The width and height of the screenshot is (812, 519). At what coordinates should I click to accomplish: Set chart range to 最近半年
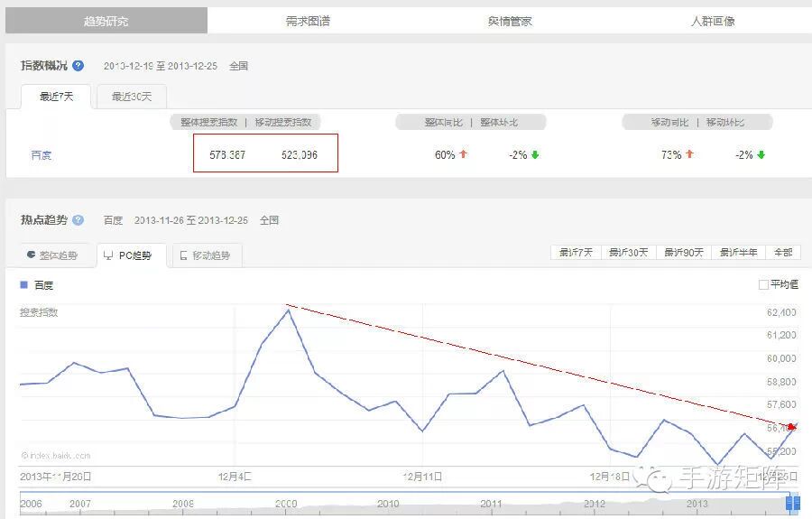coord(738,252)
